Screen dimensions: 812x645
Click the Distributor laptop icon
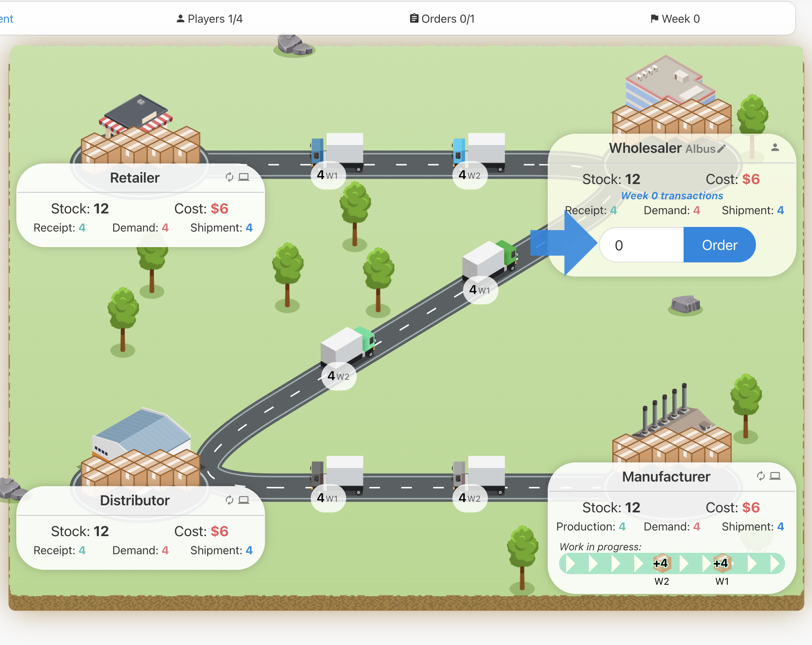(x=244, y=500)
